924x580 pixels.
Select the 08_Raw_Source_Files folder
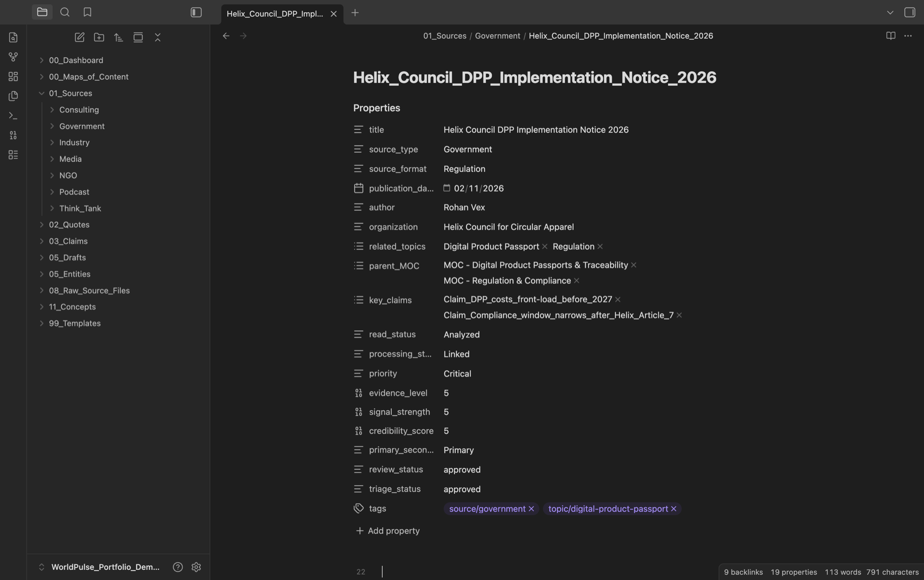click(89, 291)
